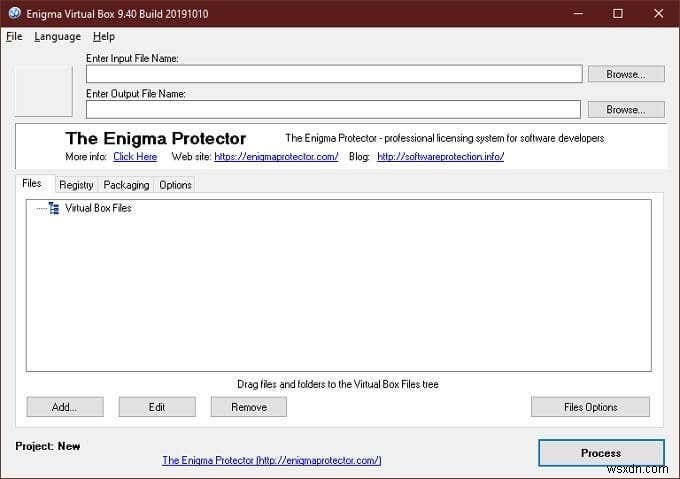Click the Remove button
Viewport: 680px width, 479px height.
click(x=249, y=407)
